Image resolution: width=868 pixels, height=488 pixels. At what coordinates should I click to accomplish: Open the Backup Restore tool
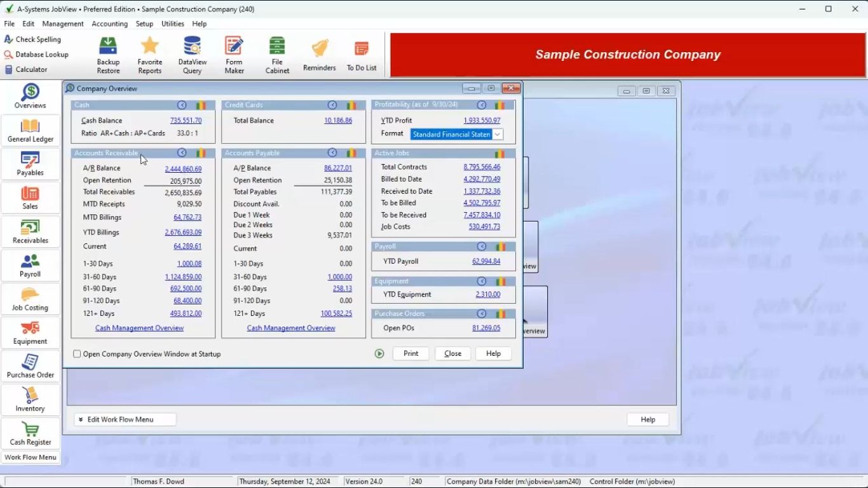click(x=108, y=55)
